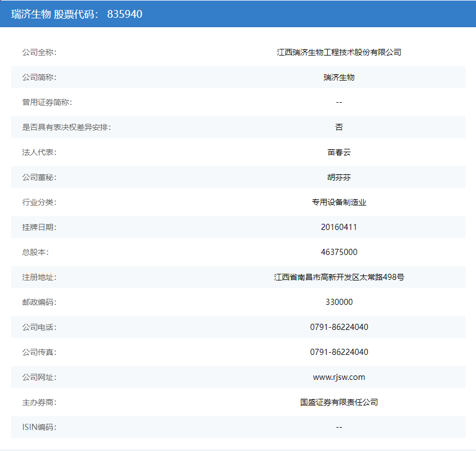Select the full company name 江西瑞济生物工程技术股份有限公司

click(339, 52)
